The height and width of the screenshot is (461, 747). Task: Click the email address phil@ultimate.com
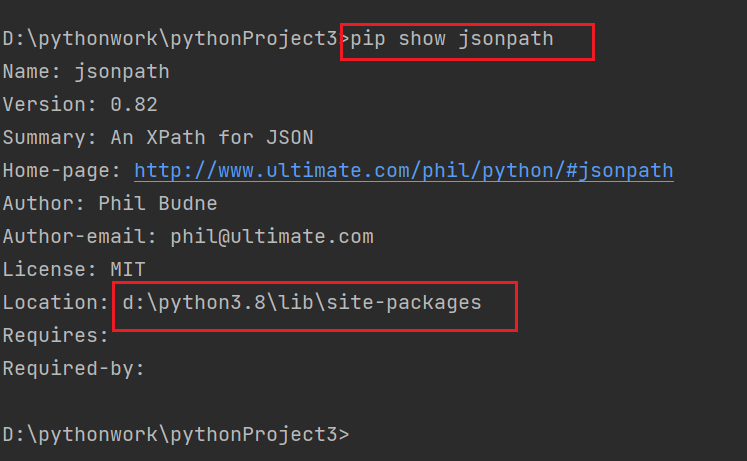[271, 237]
